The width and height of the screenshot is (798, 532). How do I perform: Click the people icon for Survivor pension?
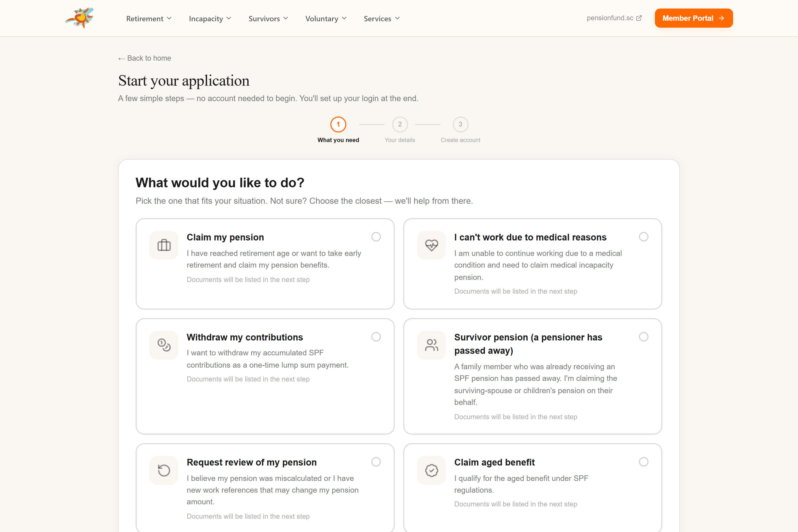pos(431,345)
